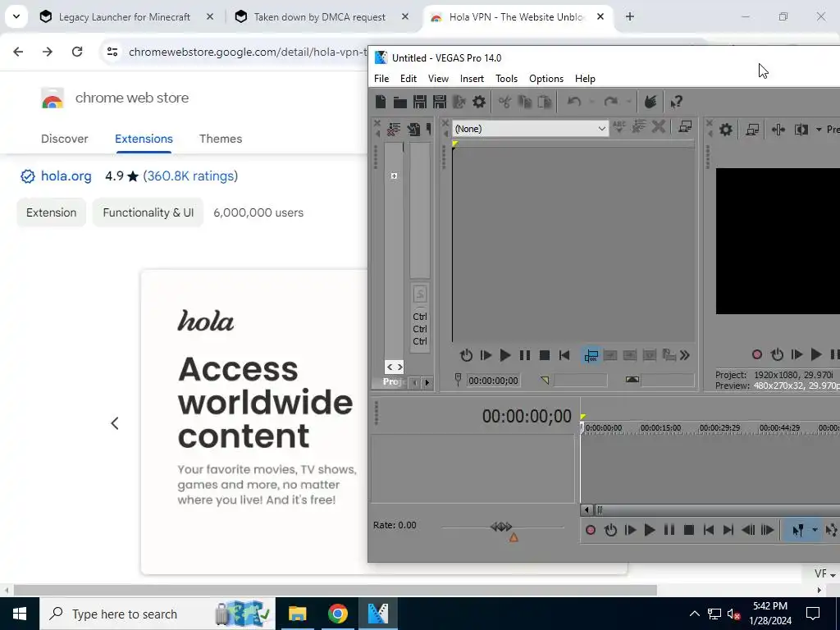
Task: Open the 360.8K ratings link
Action: tap(190, 176)
